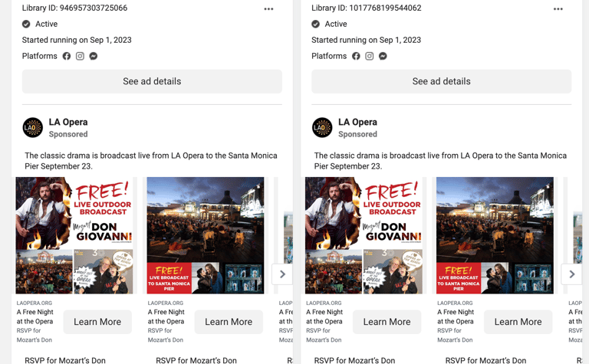
Task: Open Santa Monica Pier crowd image in left ad
Action: point(206,235)
